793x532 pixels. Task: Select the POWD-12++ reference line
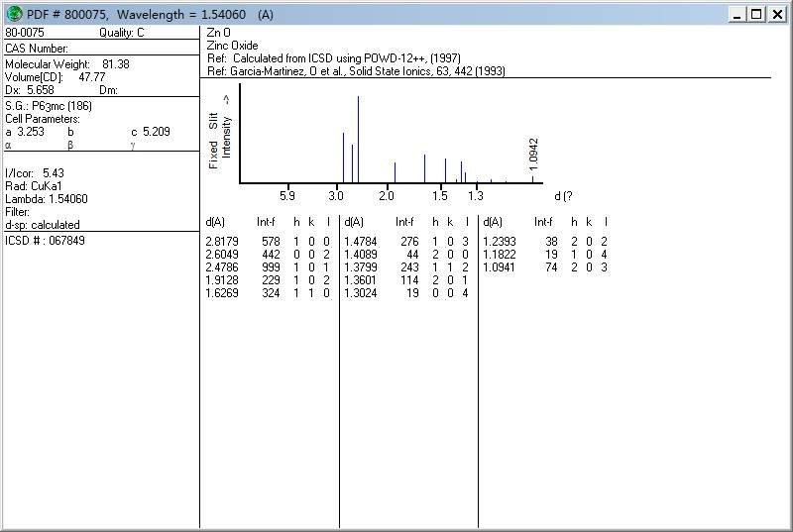[334, 58]
